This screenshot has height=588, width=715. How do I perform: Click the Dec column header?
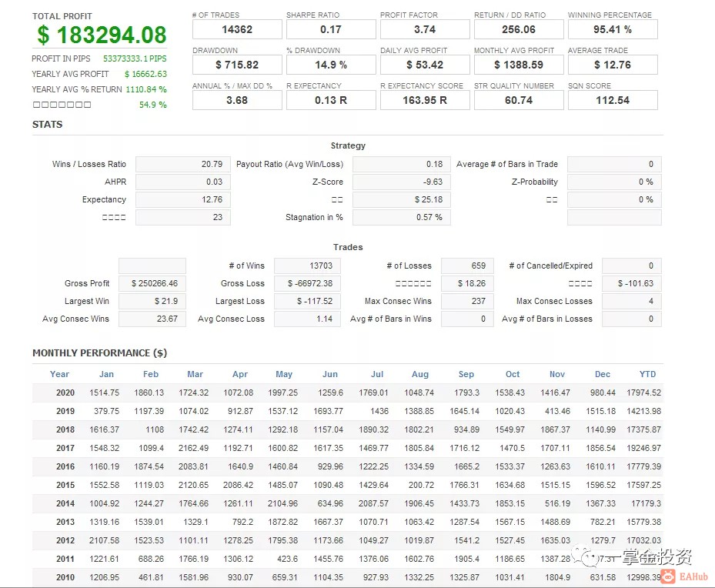coord(603,374)
